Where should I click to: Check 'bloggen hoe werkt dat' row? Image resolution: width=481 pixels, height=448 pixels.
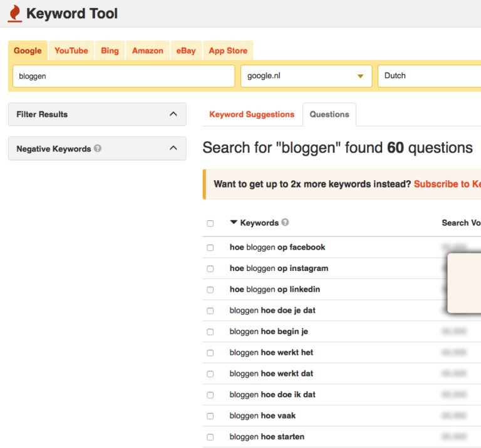click(x=210, y=374)
